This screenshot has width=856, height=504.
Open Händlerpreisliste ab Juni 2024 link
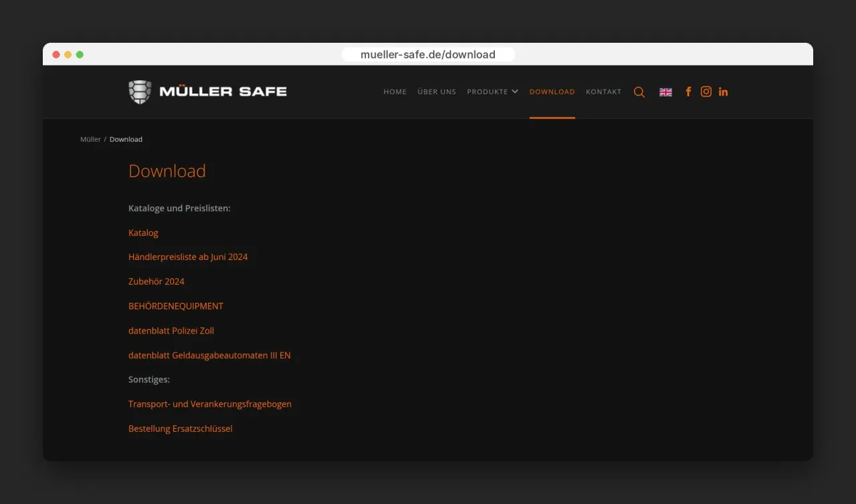[x=188, y=257]
